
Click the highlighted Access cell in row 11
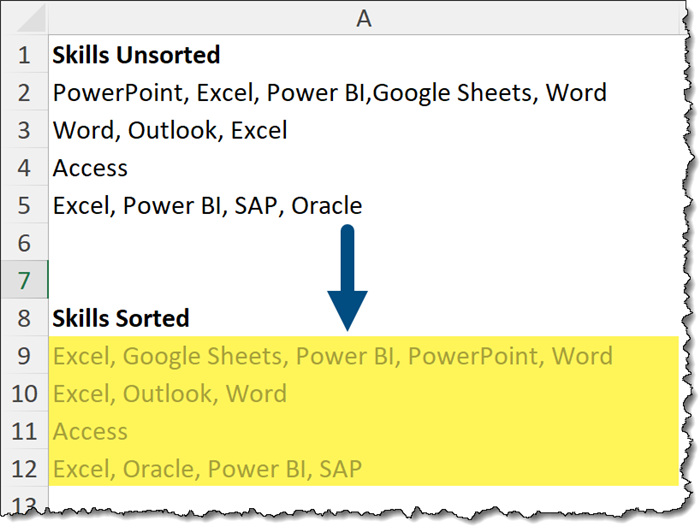coord(90,431)
